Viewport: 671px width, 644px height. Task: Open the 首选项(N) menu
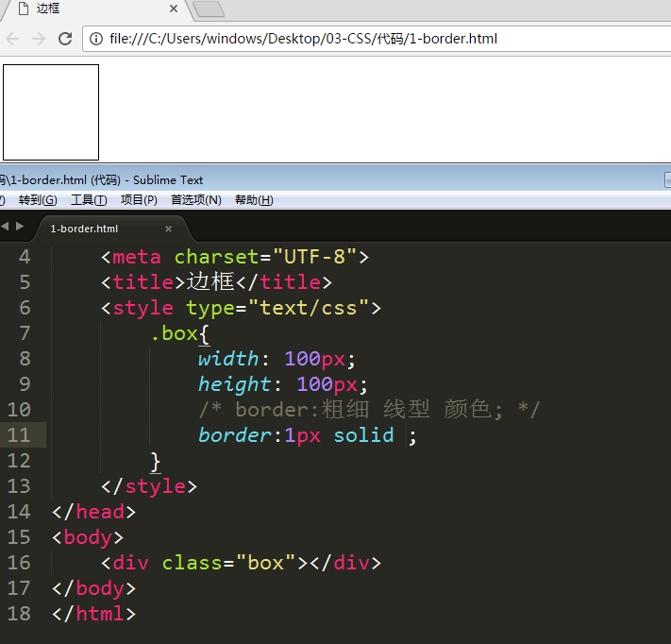(195, 200)
